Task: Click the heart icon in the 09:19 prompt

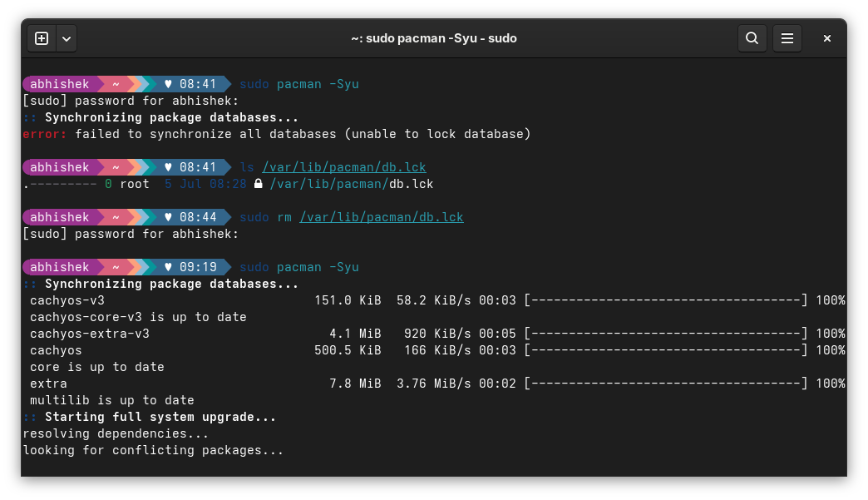Action: coord(167,267)
